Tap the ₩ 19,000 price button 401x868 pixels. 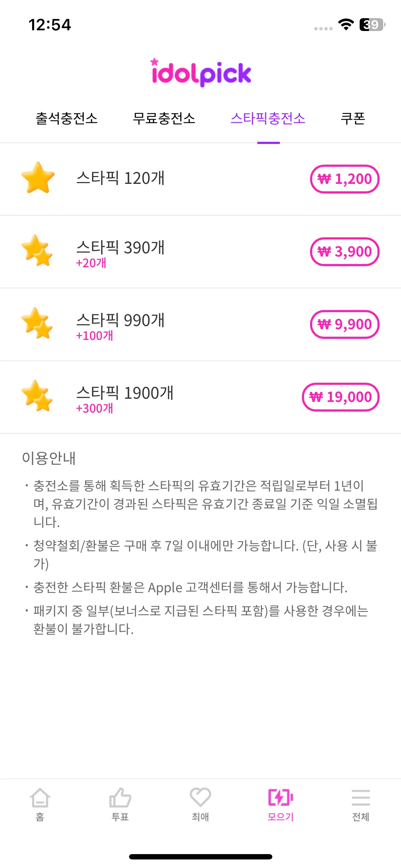(341, 397)
